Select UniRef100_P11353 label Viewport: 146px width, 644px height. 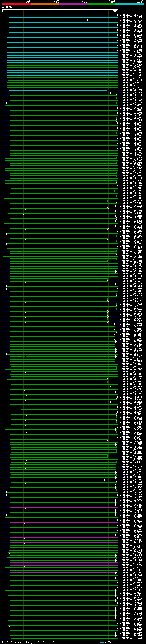[x=131, y=170]
